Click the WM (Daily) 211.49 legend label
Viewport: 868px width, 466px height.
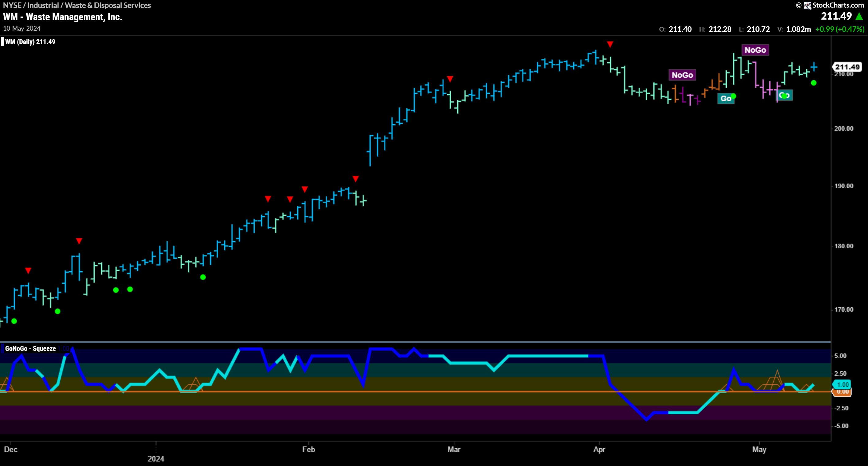30,42
